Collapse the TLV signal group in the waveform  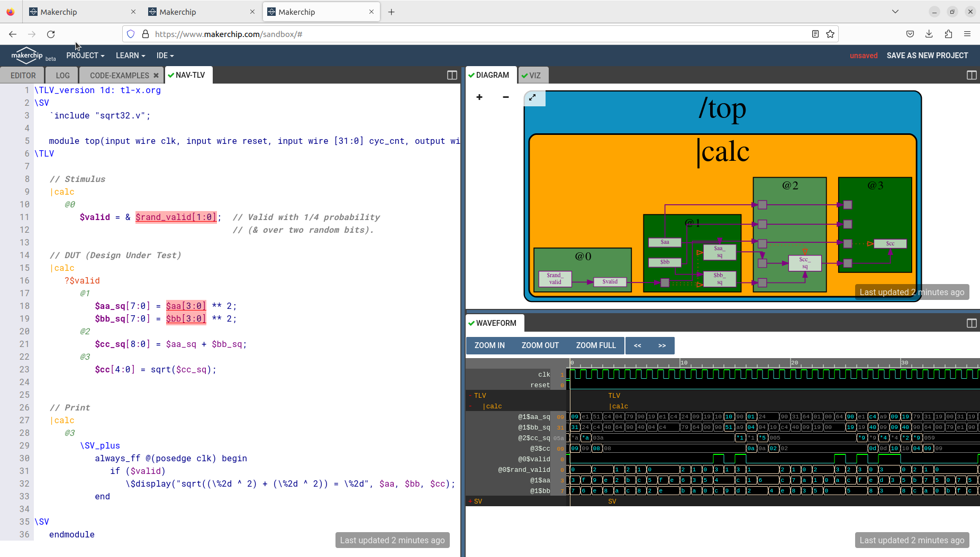(470, 395)
